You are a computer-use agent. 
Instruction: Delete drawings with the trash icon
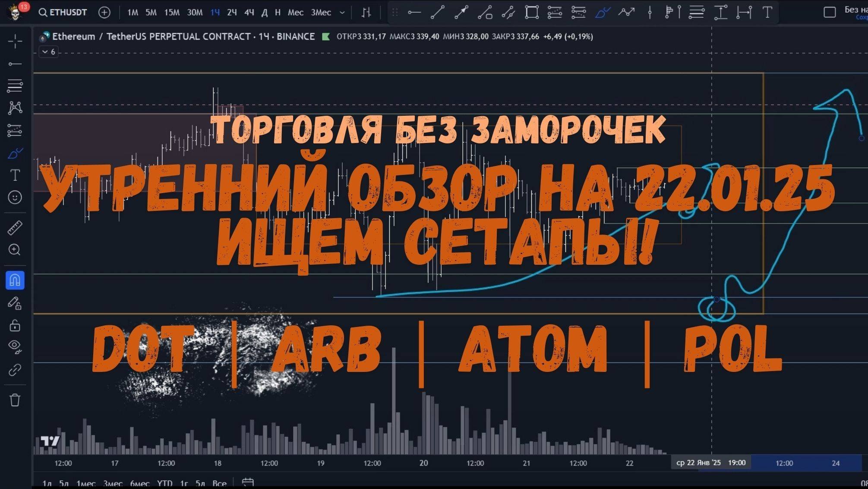(15, 400)
